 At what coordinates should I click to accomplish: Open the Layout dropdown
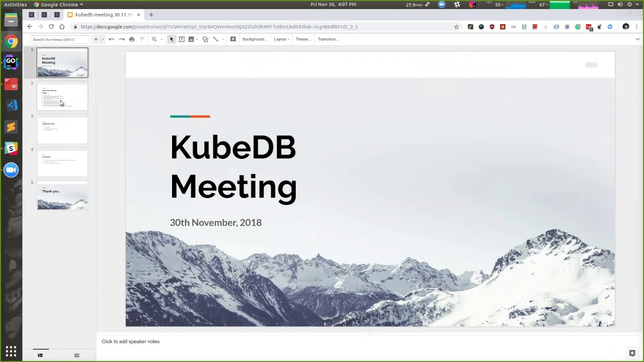(x=282, y=39)
